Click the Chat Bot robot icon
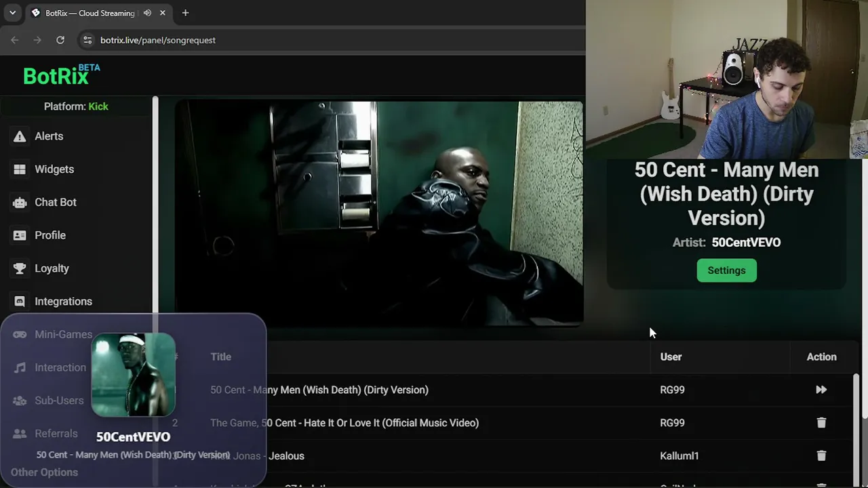 point(20,202)
